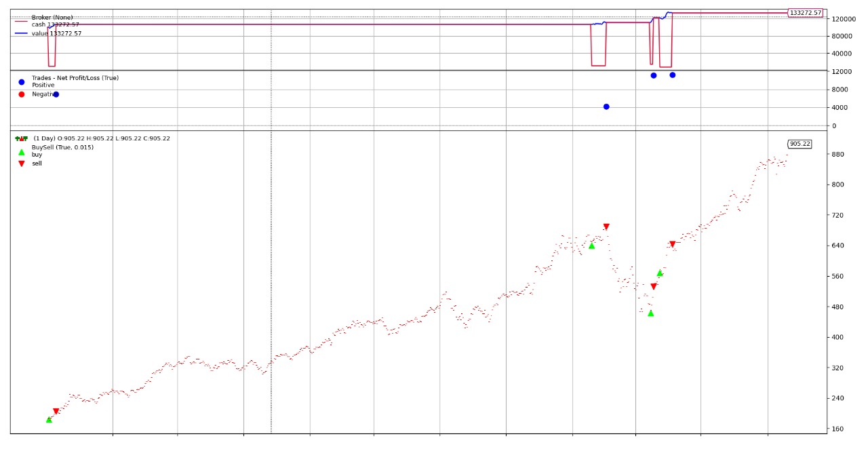The width and height of the screenshot is (868, 449).
Task: Click the red Negative trades legend dot
Action: click(x=21, y=94)
